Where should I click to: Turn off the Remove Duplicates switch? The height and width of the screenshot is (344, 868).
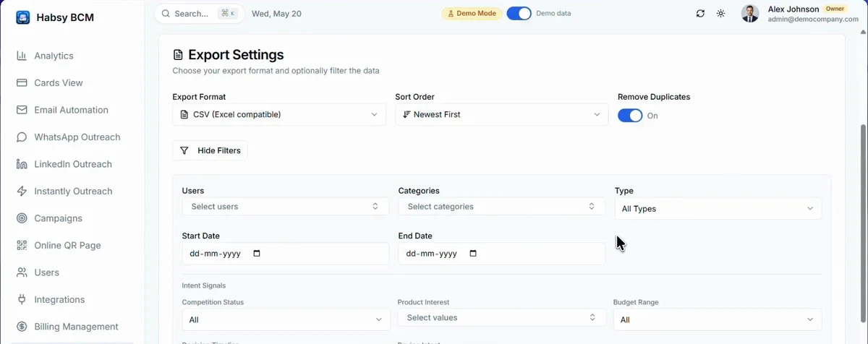tap(630, 116)
